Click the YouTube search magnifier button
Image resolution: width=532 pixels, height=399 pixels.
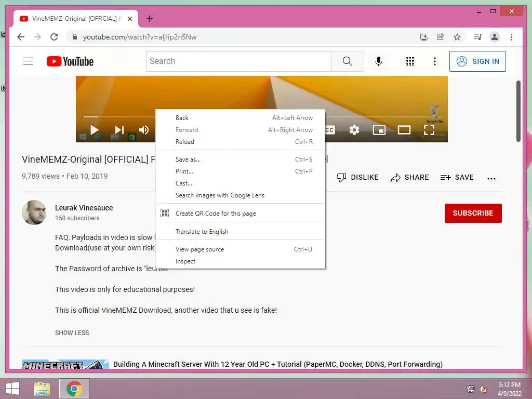[x=348, y=61]
